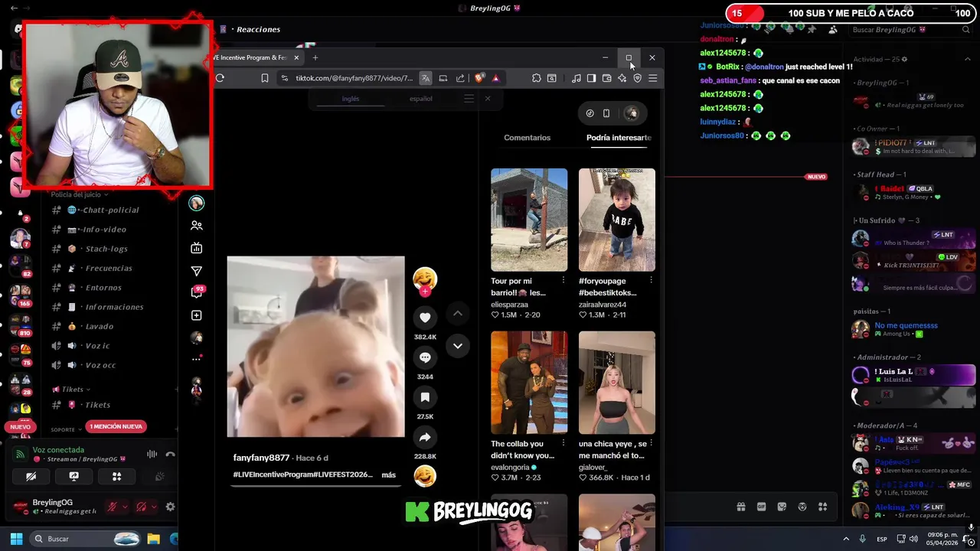Viewport: 980px width, 551px height.
Task: Open Discord user settings gear
Action: 170,507
